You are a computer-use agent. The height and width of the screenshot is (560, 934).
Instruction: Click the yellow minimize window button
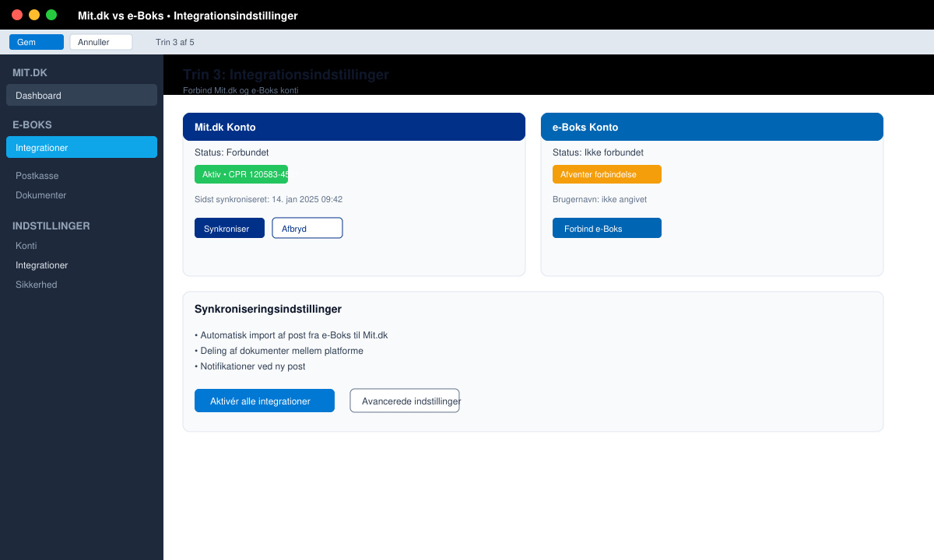34,15
